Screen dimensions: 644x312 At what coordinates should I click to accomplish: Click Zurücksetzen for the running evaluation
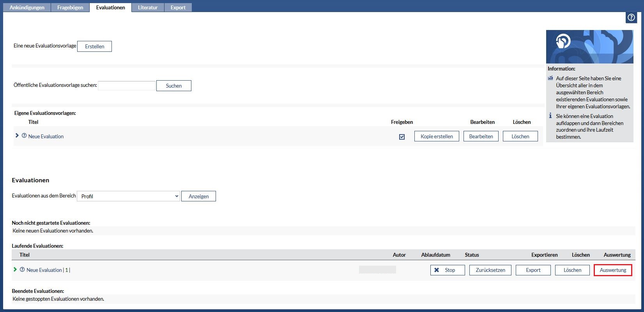click(490, 270)
